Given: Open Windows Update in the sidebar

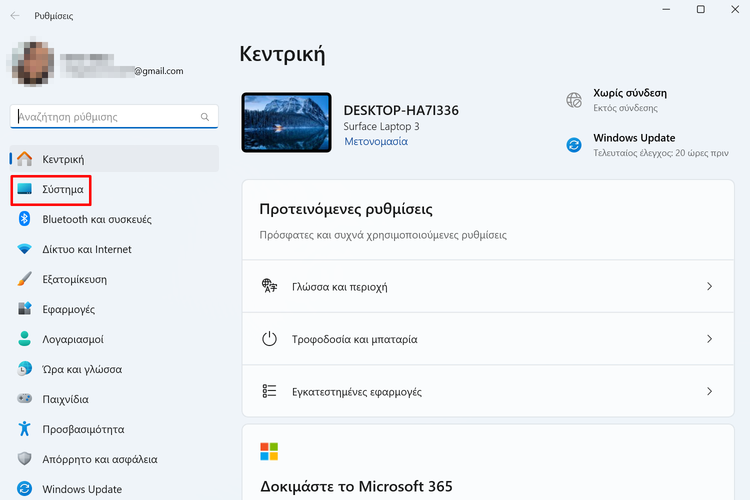Looking at the screenshot, I should click(x=114, y=489).
